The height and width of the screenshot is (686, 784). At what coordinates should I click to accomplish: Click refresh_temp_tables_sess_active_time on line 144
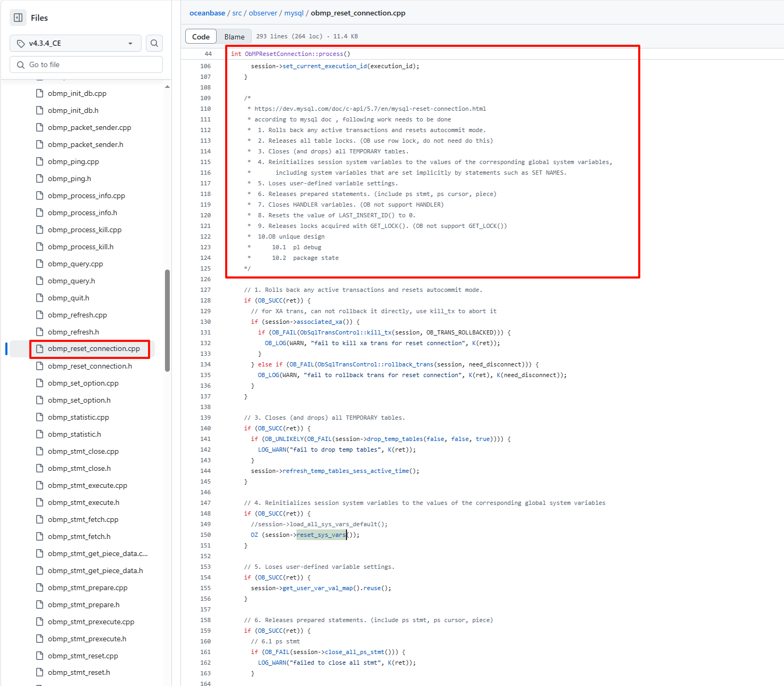[345, 471]
